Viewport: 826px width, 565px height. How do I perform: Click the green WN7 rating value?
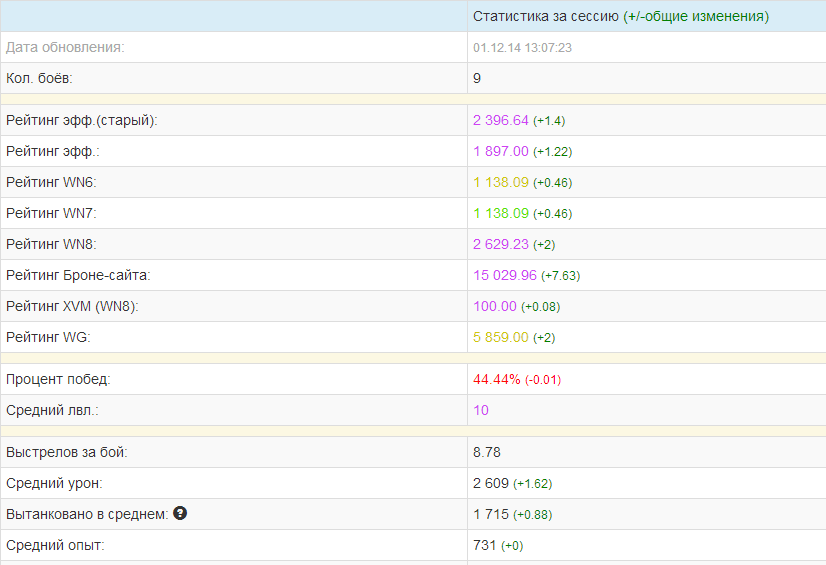point(500,213)
